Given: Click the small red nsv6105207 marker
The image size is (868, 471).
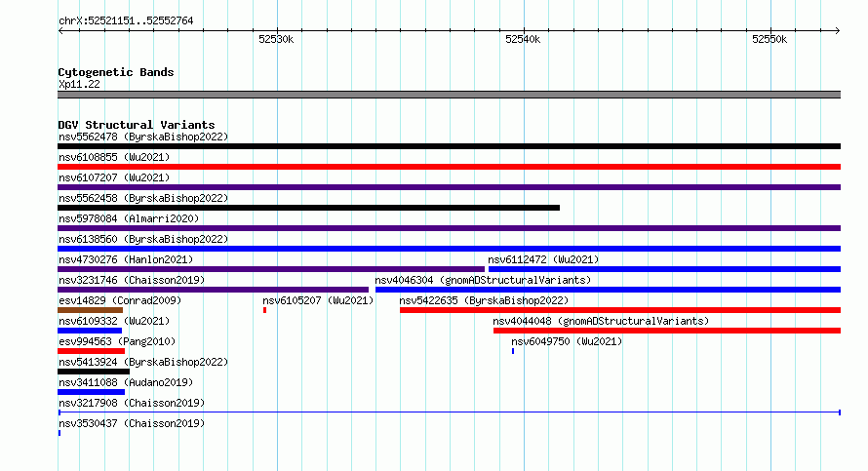Looking at the screenshot, I should [264, 310].
